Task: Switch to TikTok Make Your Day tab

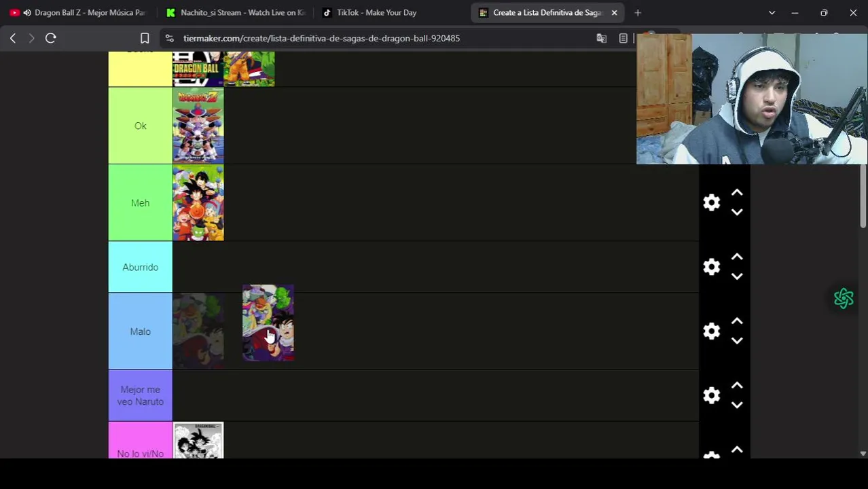Action: pyautogui.click(x=391, y=12)
